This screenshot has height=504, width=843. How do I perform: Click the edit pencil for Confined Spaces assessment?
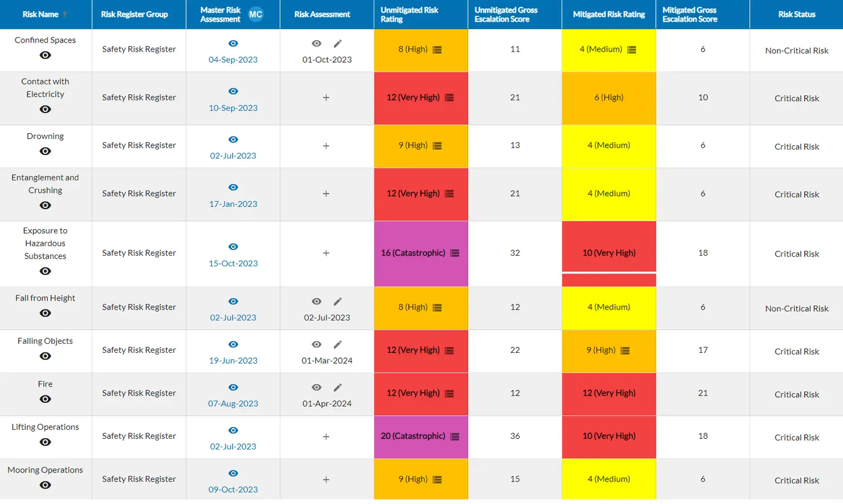pos(337,44)
